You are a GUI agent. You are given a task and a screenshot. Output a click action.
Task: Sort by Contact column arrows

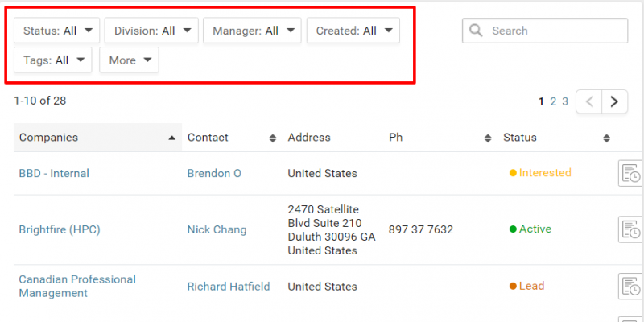coord(272,138)
